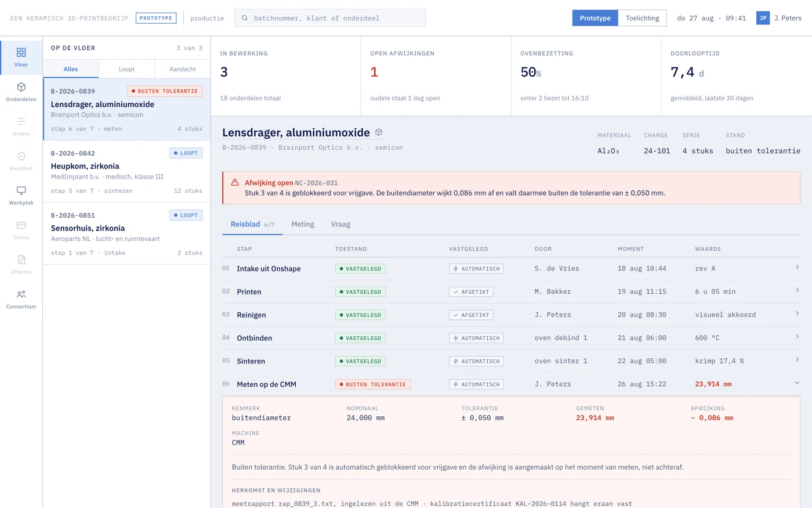Click the Ovenbezetting 50% stat card

[586, 76]
